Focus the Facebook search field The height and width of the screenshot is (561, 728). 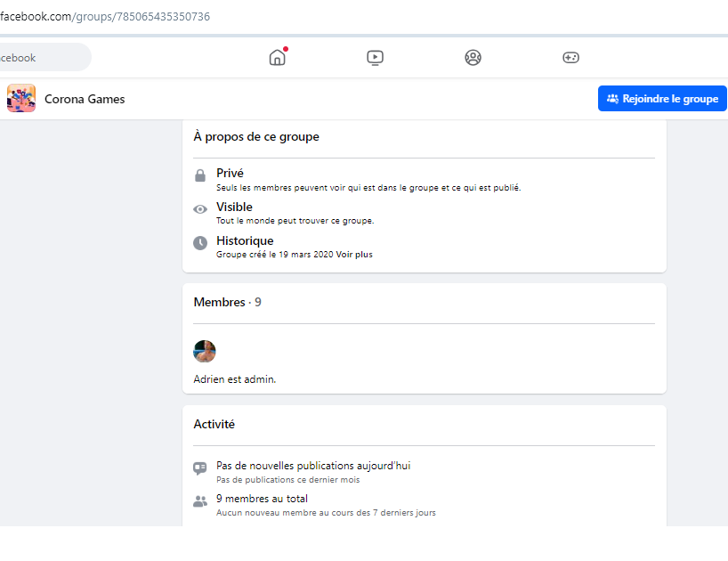coord(43,58)
